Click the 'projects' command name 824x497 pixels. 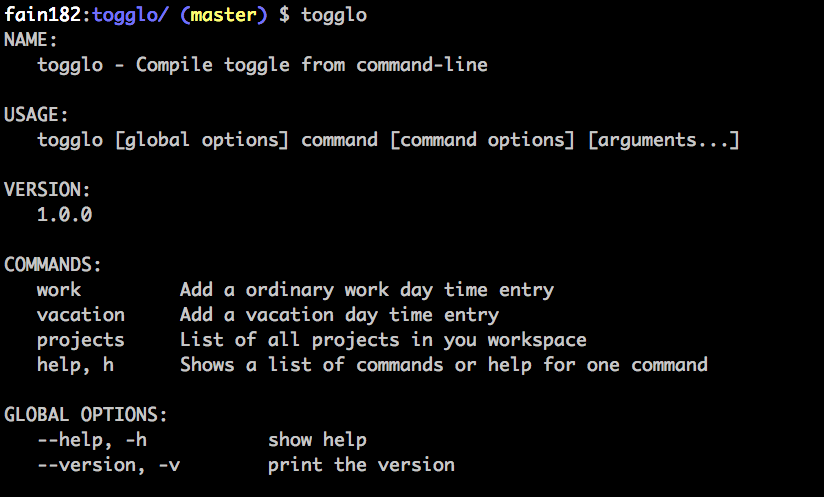pos(81,340)
